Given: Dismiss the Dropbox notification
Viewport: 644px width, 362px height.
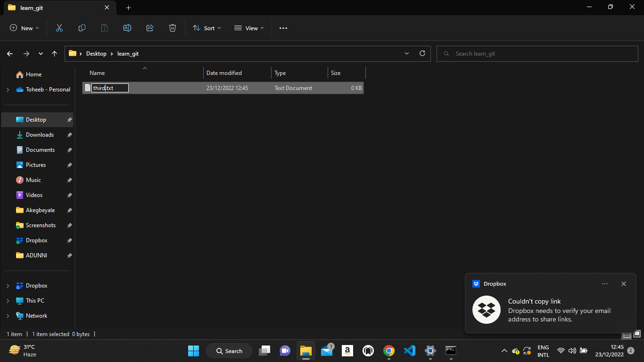Looking at the screenshot, I should [x=624, y=284].
